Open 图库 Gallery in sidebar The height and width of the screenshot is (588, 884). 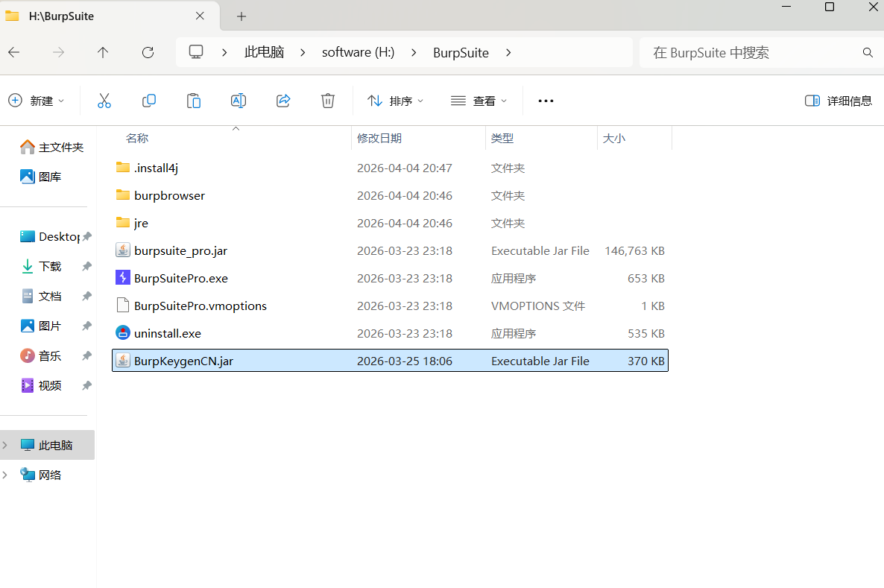click(x=40, y=177)
